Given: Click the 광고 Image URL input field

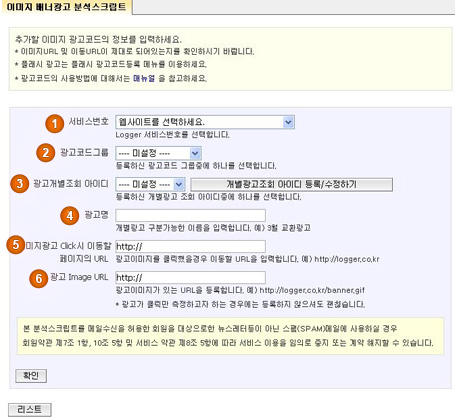Looking at the screenshot, I should click(x=190, y=277).
